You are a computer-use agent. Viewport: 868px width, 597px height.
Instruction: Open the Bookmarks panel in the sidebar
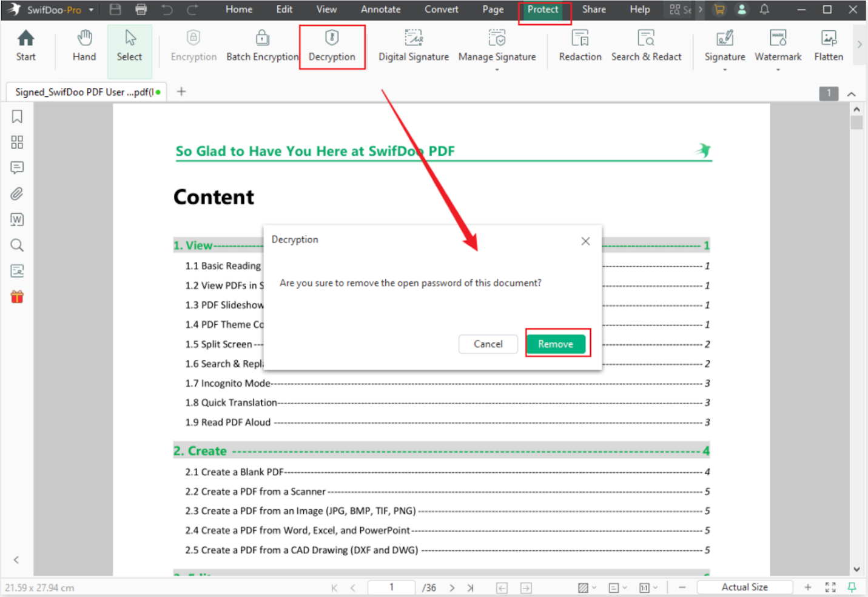pyautogui.click(x=16, y=116)
